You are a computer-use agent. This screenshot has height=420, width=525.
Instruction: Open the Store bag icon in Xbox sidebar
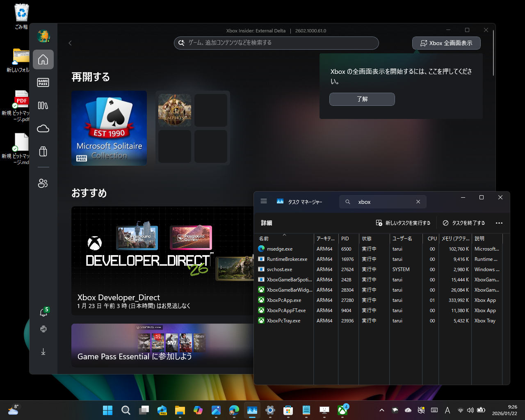tap(43, 152)
